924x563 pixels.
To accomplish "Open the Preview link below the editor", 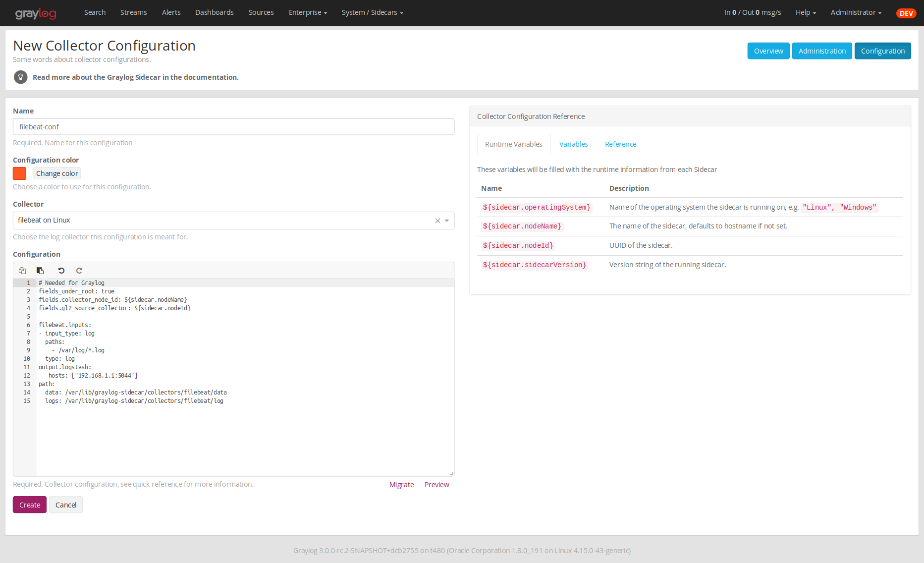I will [436, 485].
